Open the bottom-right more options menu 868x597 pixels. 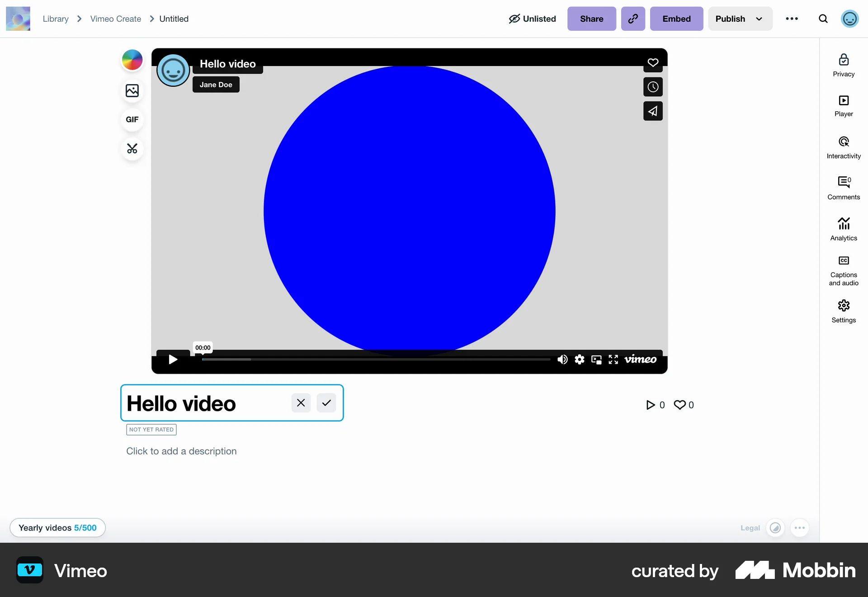pos(799,528)
